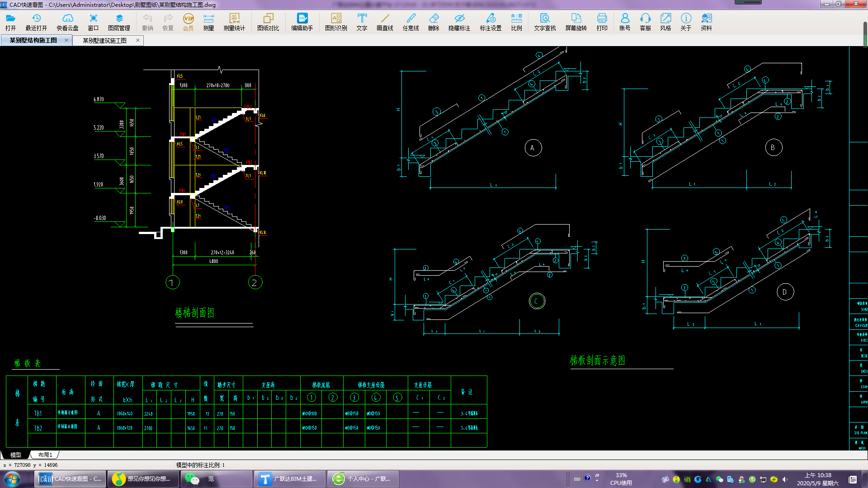Contact 客服 customer service
The image size is (868, 488).
pyautogui.click(x=645, y=22)
